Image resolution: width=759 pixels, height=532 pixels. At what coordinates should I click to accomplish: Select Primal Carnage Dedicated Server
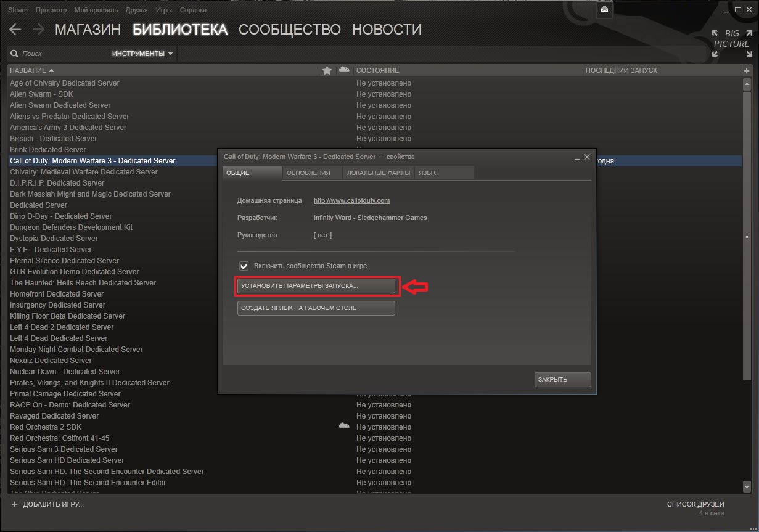[65, 393]
